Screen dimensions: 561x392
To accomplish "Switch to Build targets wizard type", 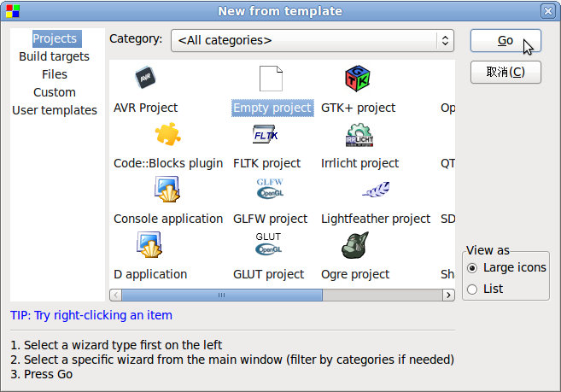I will 55,56.
